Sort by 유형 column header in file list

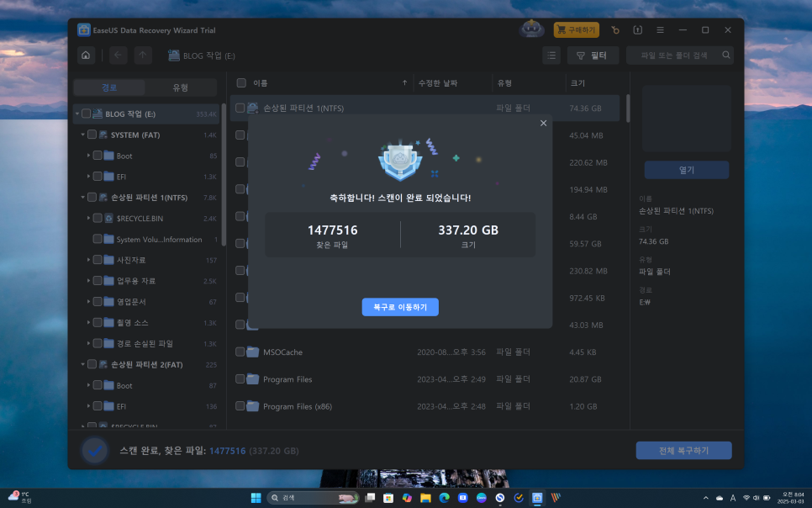pyautogui.click(x=504, y=83)
